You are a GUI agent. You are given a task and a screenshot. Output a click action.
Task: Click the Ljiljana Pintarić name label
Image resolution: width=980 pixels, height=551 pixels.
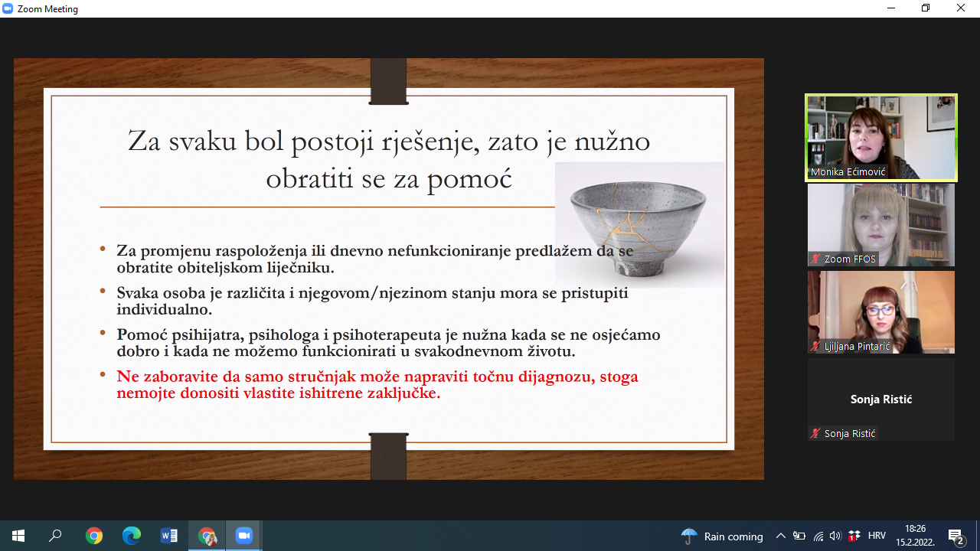click(857, 347)
